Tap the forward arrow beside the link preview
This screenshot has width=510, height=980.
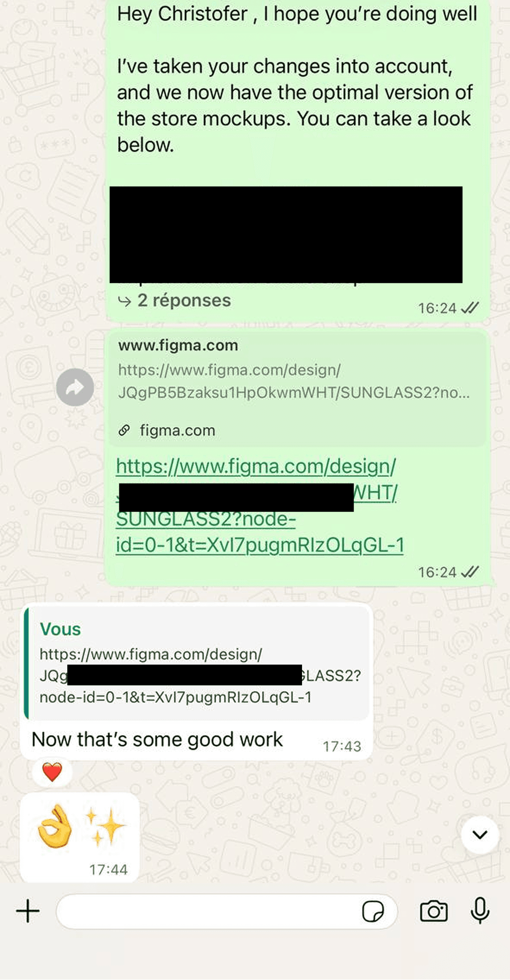pos(75,387)
